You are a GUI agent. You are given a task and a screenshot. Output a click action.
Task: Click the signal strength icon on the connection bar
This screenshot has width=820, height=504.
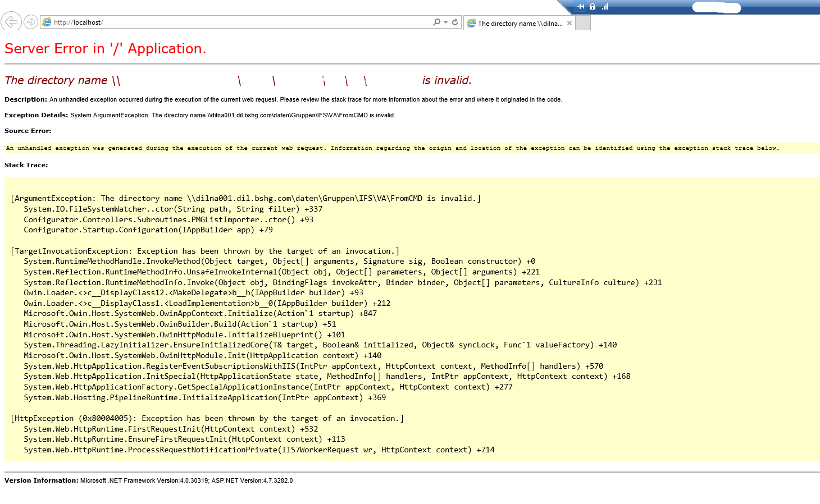[x=605, y=7]
